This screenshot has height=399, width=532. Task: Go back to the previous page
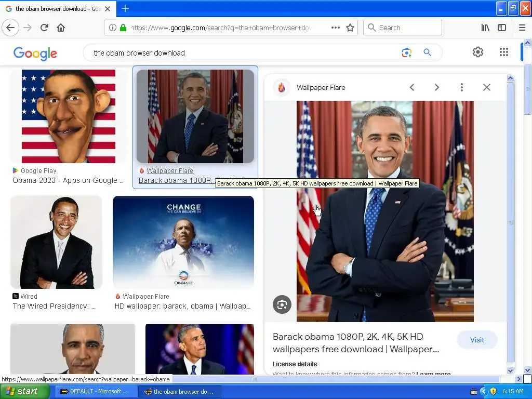click(x=10, y=28)
